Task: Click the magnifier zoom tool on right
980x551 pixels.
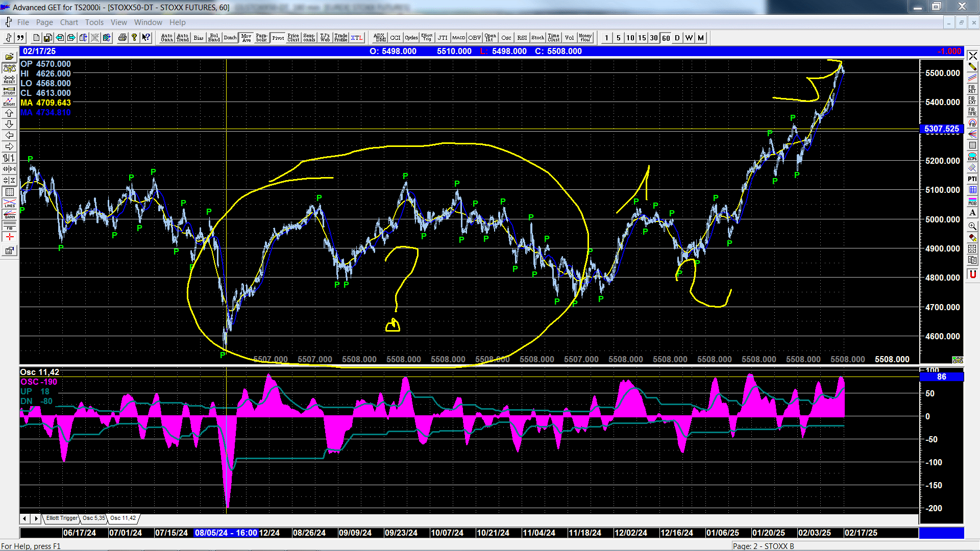Action: click(x=972, y=226)
